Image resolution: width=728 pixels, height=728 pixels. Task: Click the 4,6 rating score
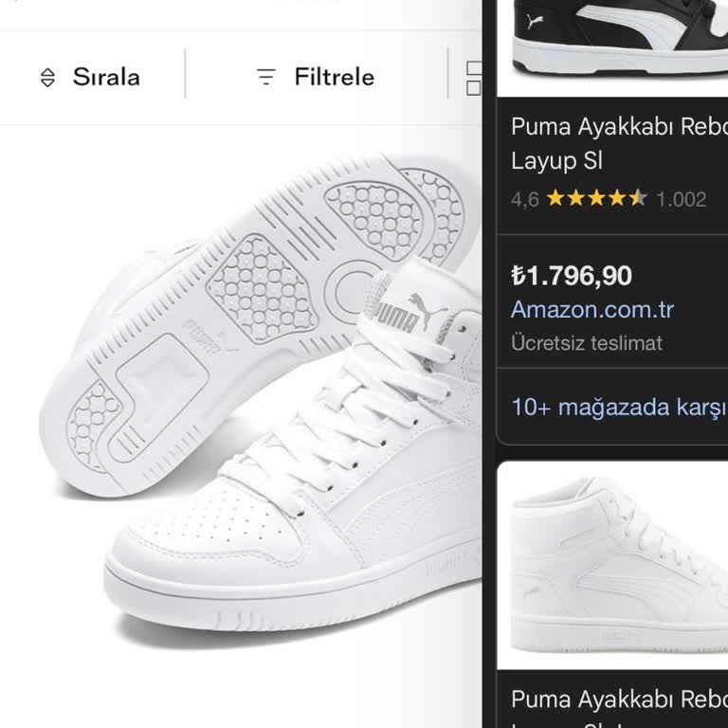(x=524, y=199)
